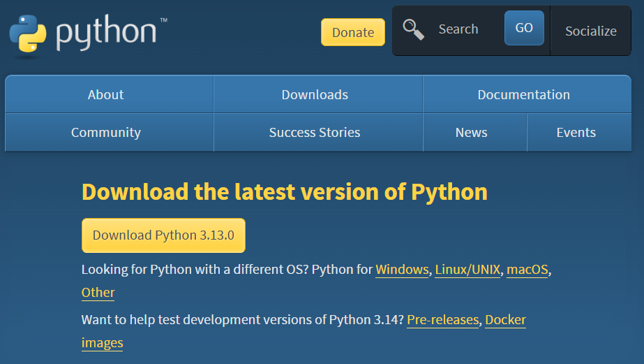Click the Python logo icon
Viewport: 644px width, 364px height.
pyautogui.click(x=28, y=32)
